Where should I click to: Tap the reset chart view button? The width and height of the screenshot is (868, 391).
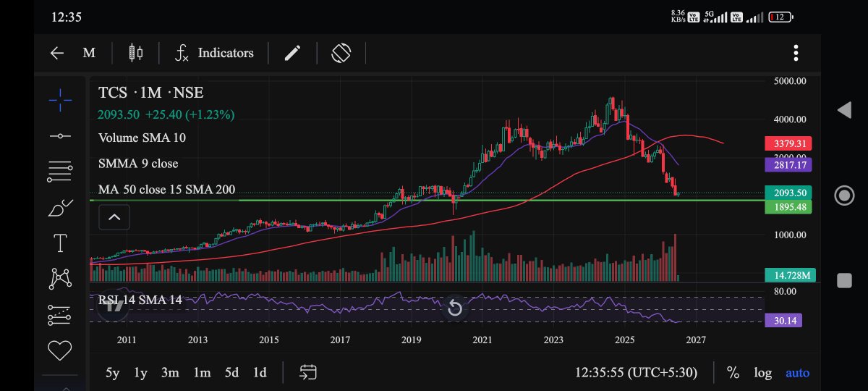(x=455, y=308)
